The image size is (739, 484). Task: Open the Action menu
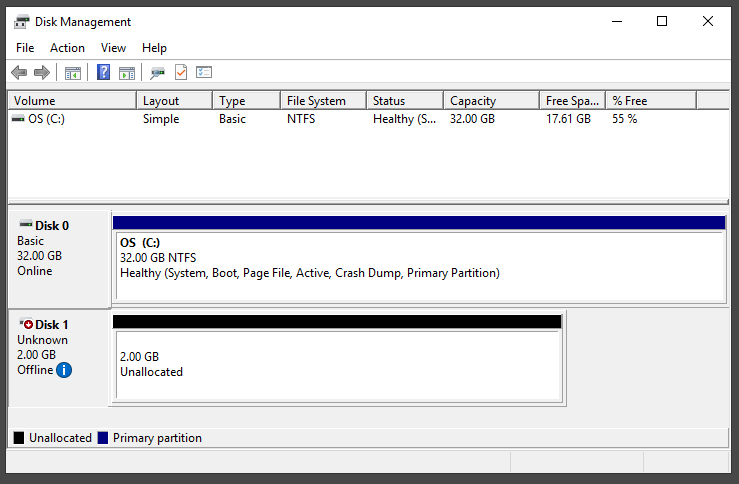click(67, 48)
